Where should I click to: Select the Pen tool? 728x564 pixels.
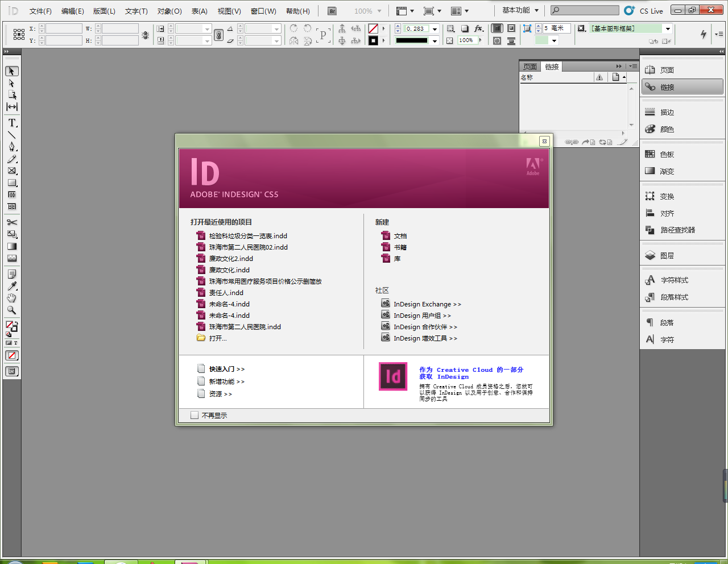pos(12,147)
